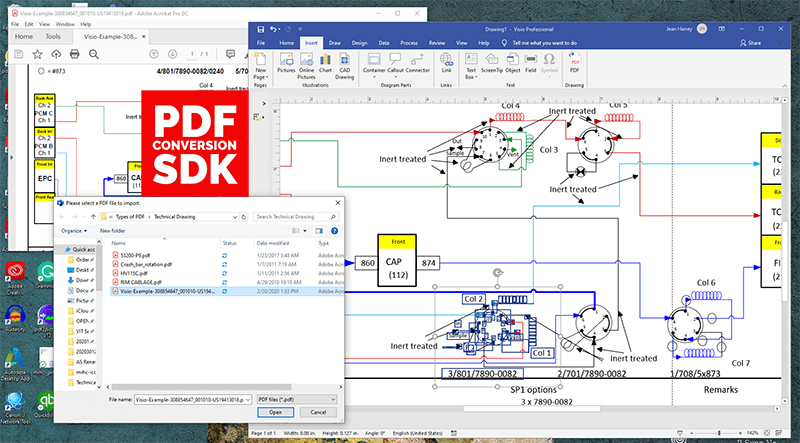Open the Review tab in Visio

click(x=437, y=43)
